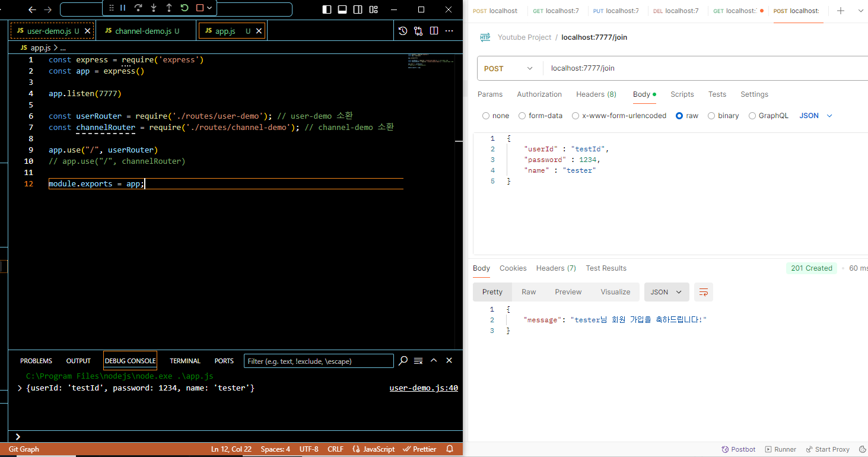Viewport: 868px width, 457px height.
Task: Close the user-demo.js tab
Action: pyautogui.click(x=87, y=31)
